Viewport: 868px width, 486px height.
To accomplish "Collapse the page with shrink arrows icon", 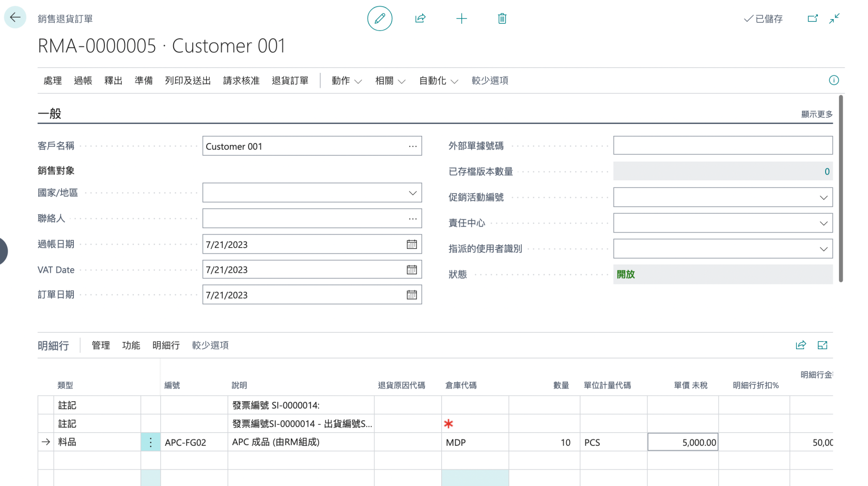I will [x=834, y=19].
